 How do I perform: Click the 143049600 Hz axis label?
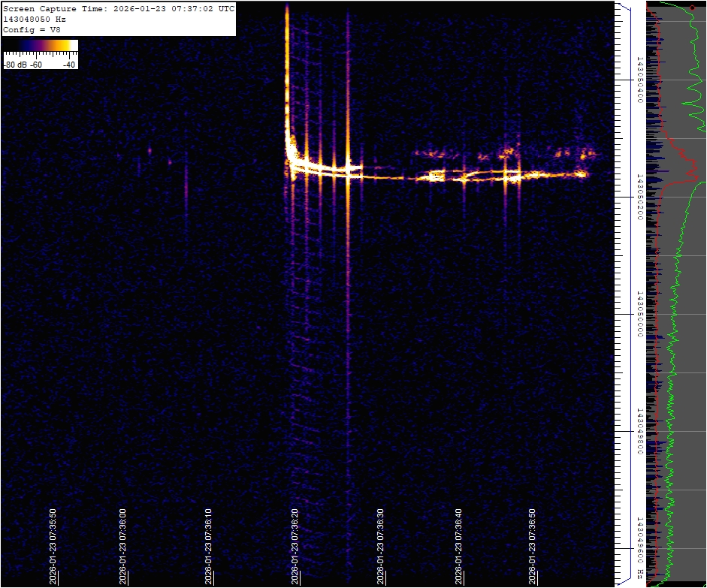point(639,547)
